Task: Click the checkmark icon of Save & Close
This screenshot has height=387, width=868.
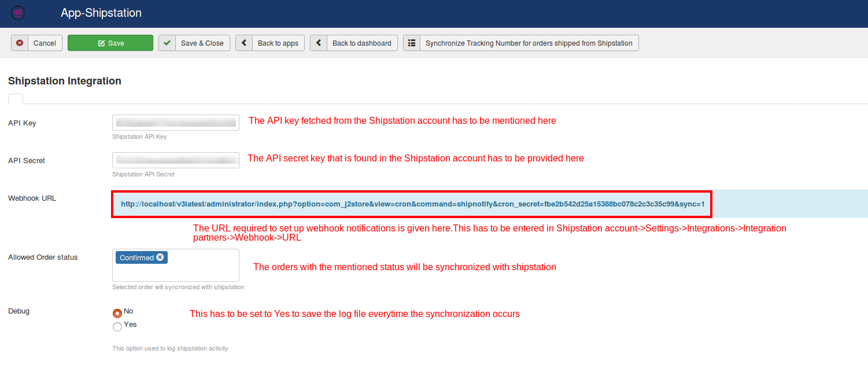Action: (167, 43)
